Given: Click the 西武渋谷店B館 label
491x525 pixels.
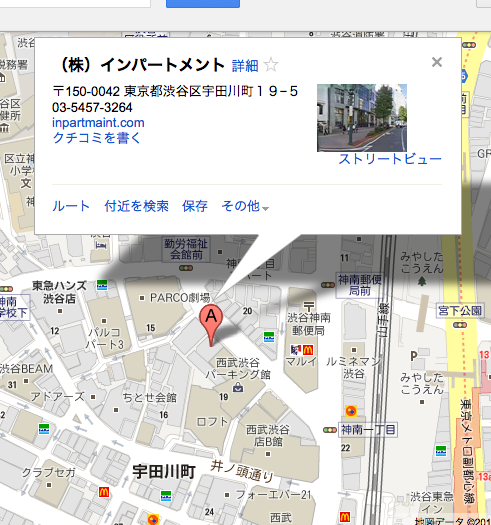Looking at the screenshot, I should [268, 436].
